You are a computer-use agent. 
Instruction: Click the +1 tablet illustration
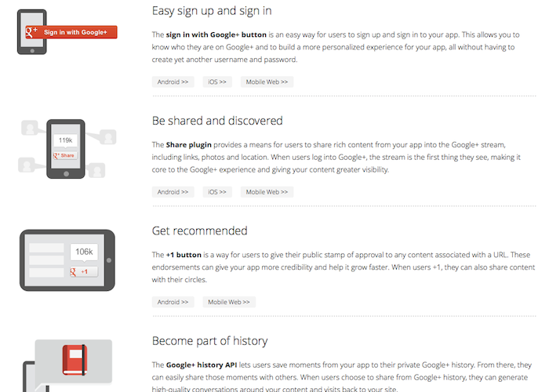67,260
